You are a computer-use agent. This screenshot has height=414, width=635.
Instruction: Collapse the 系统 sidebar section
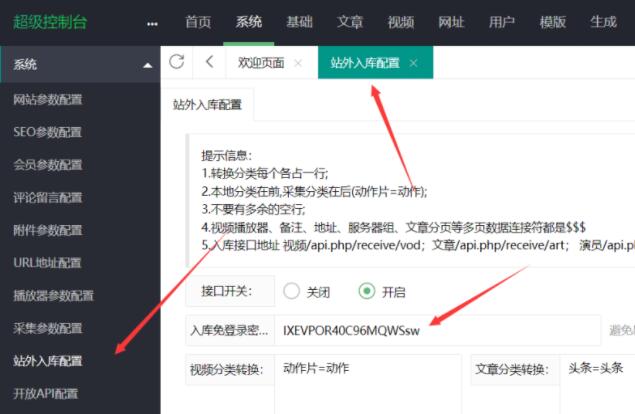[148, 65]
